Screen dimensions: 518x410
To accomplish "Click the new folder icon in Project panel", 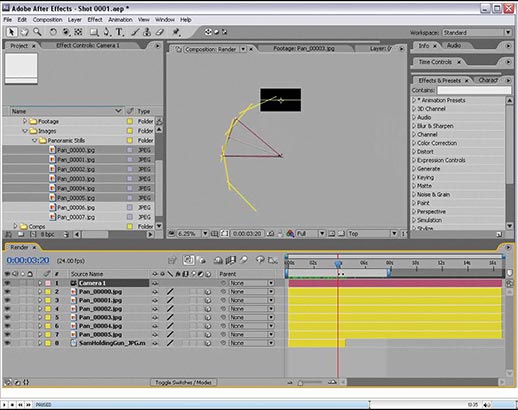I will pyautogui.click(x=21, y=234).
